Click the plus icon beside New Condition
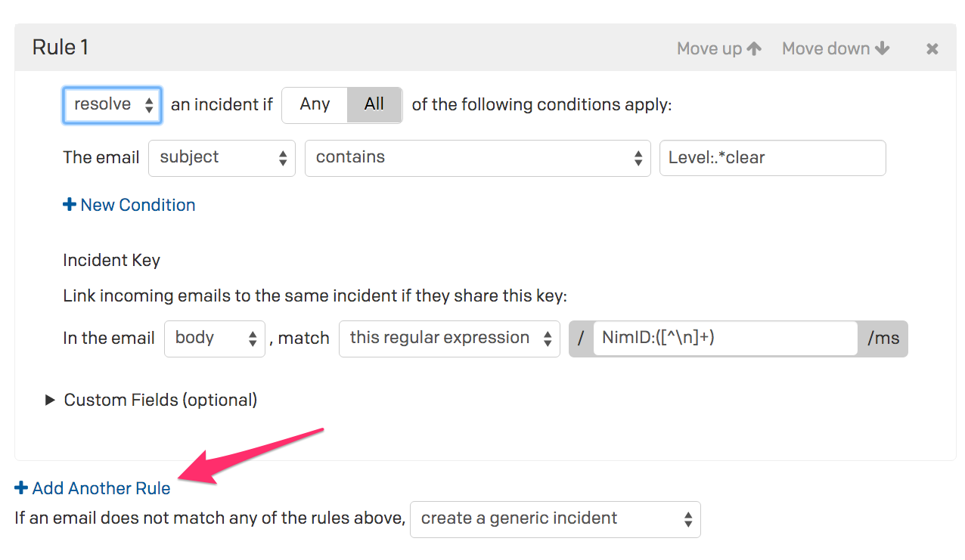 pos(70,205)
